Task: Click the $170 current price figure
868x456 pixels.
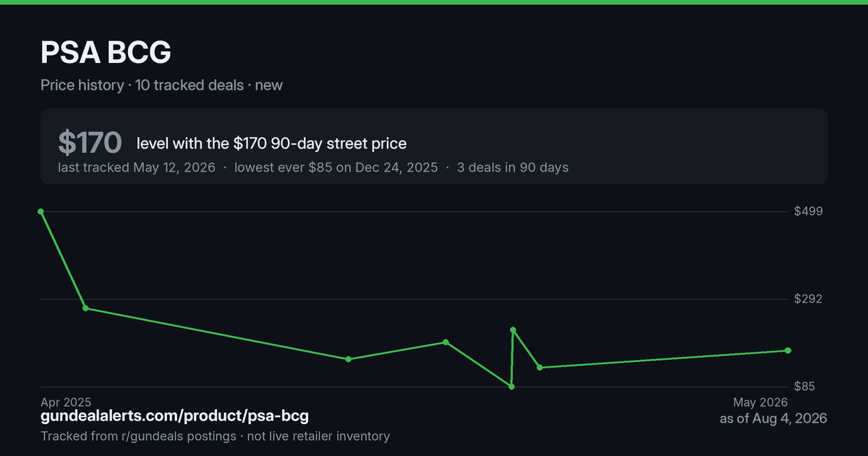Action: (x=90, y=143)
